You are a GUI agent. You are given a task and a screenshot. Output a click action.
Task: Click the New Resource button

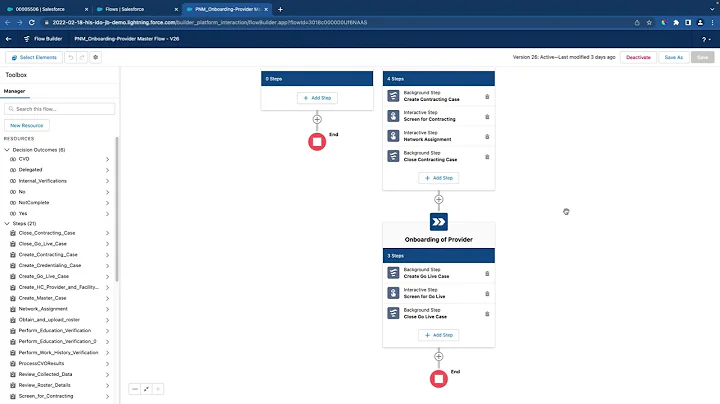pyautogui.click(x=27, y=125)
